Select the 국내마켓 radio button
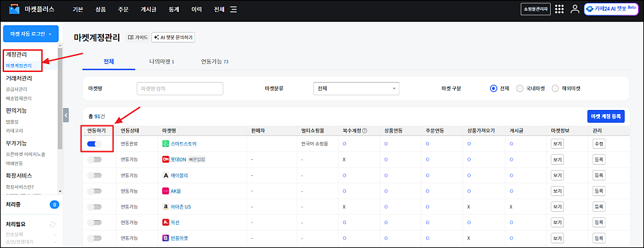The width and height of the screenshot is (644, 248). pyautogui.click(x=519, y=88)
